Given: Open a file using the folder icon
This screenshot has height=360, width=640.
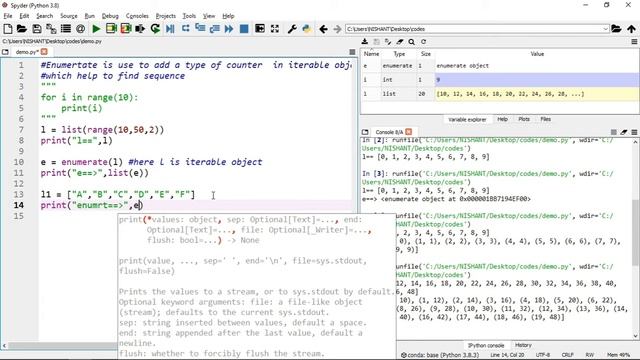Looking at the screenshot, I should click(22, 29).
